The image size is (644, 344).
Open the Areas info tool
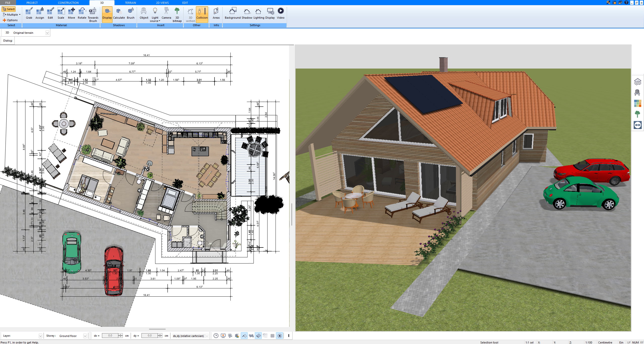(x=216, y=13)
